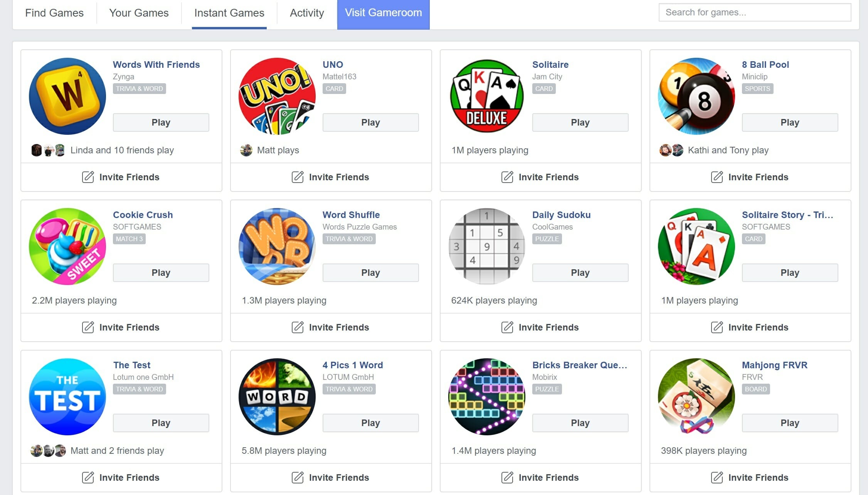
Task: Switch to the Activity tab
Action: [306, 12]
